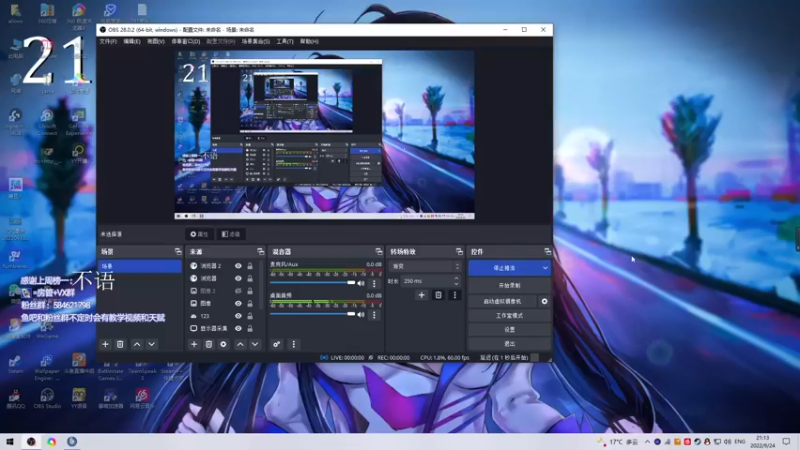Image resolution: width=800 pixels, height=450 pixels.
Task: Add a new source with the plus icon
Action: coord(194,344)
